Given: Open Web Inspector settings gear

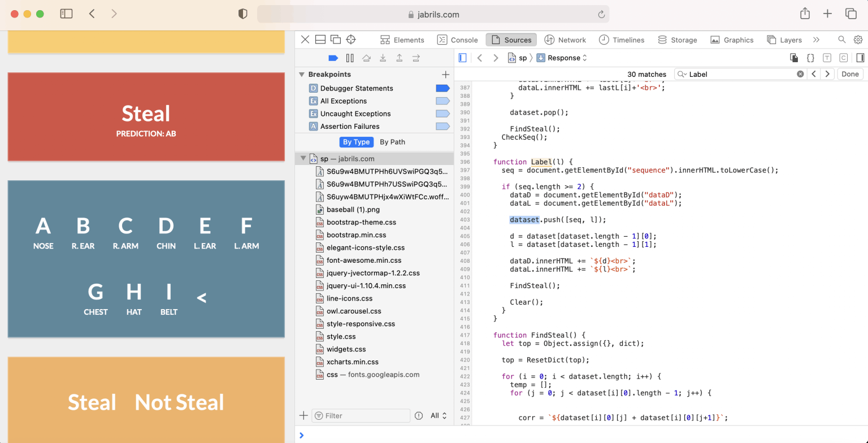Looking at the screenshot, I should [858, 40].
